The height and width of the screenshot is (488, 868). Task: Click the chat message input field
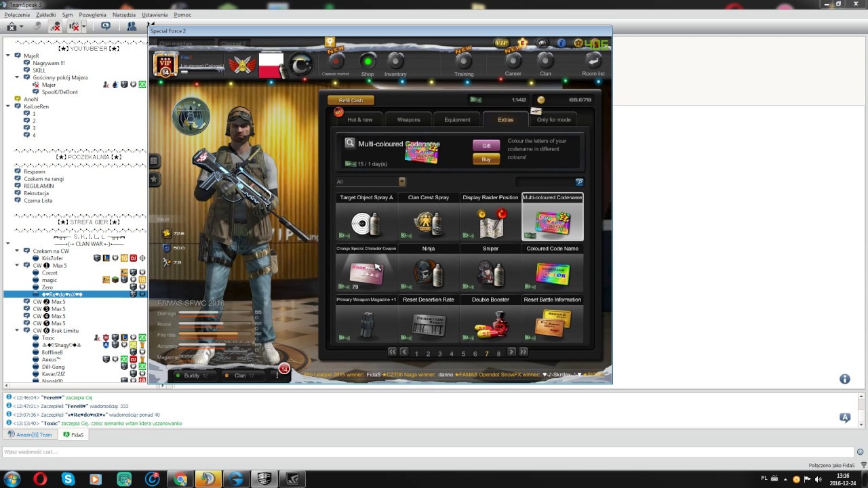tap(427, 452)
